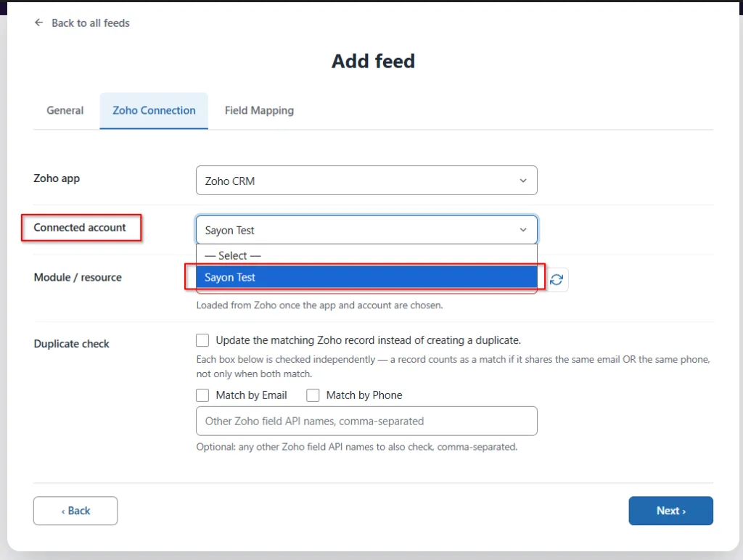This screenshot has width=743, height=560.
Task: Open the Field Mapping tab
Action: (x=259, y=110)
